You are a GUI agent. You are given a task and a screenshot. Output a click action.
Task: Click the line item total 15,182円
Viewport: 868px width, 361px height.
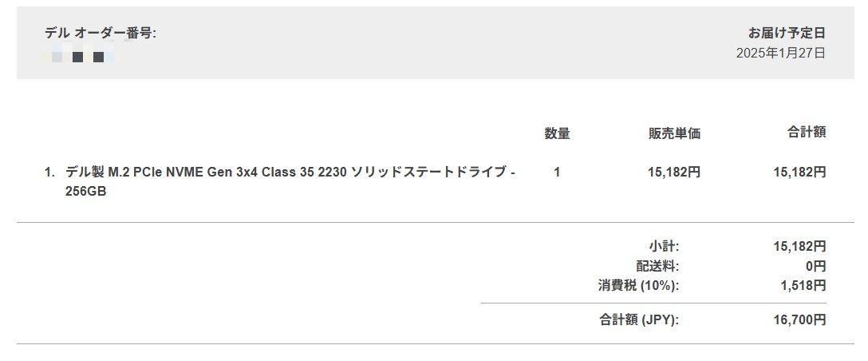(799, 173)
